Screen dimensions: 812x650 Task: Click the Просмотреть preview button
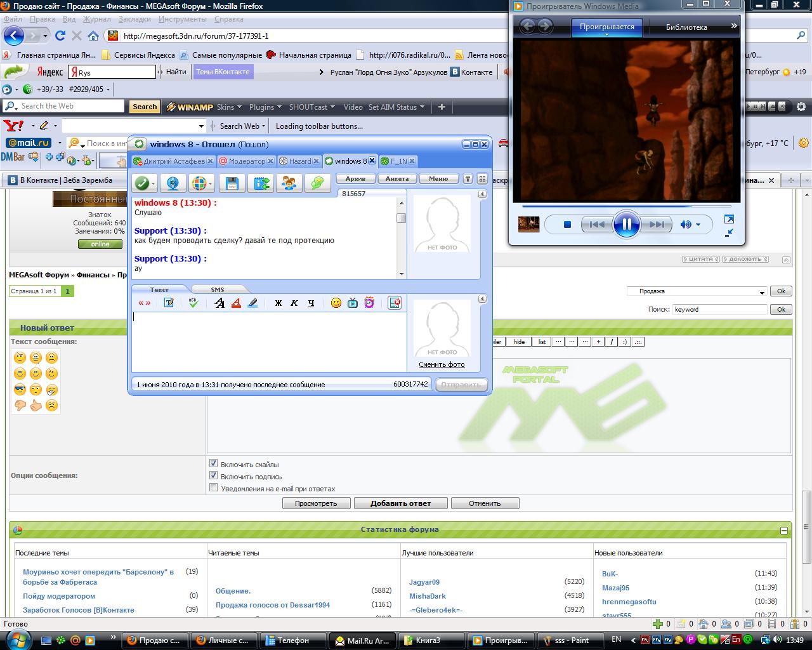click(316, 503)
